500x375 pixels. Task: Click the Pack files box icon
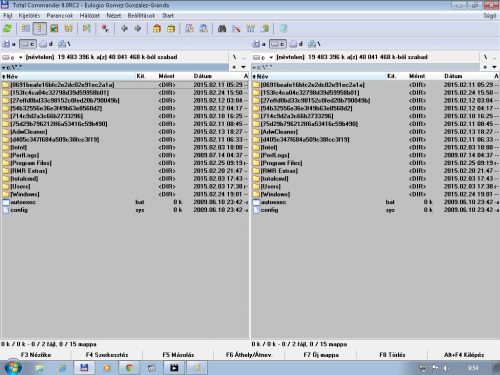(157, 29)
